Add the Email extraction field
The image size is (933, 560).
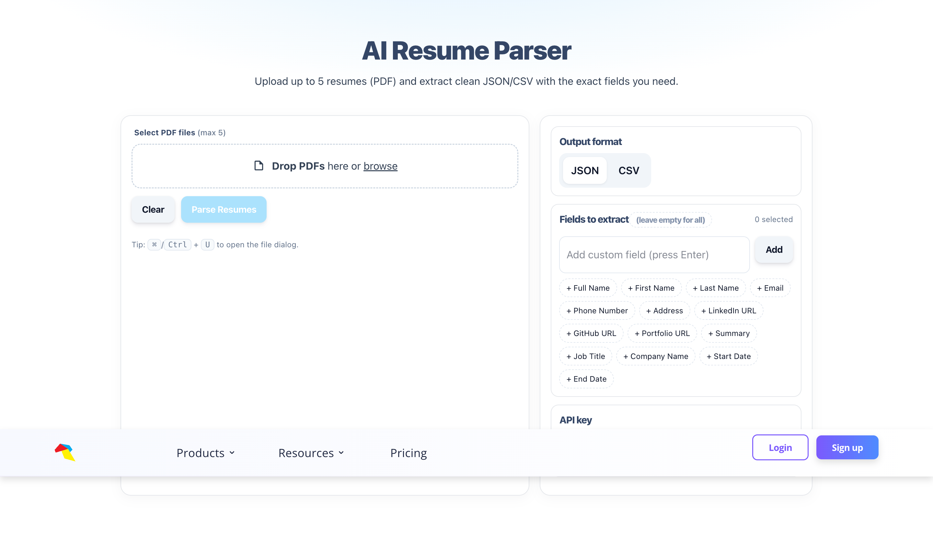pos(770,287)
